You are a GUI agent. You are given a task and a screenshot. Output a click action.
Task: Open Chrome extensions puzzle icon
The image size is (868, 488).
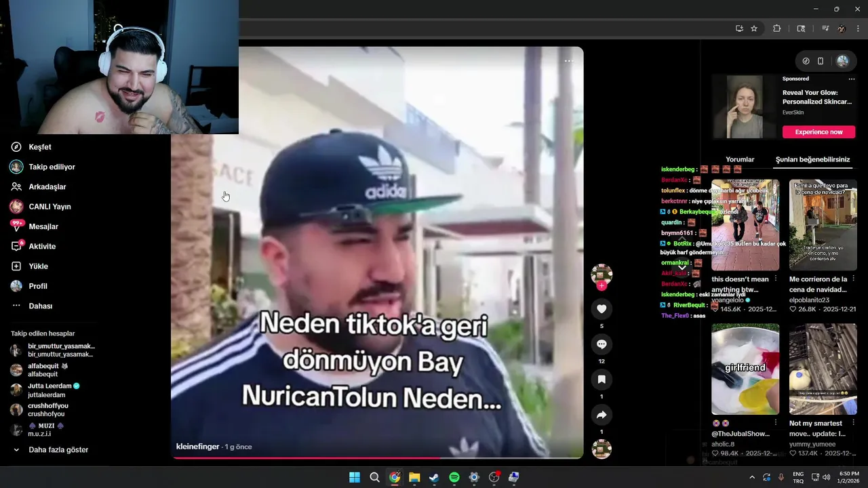[x=777, y=28]
